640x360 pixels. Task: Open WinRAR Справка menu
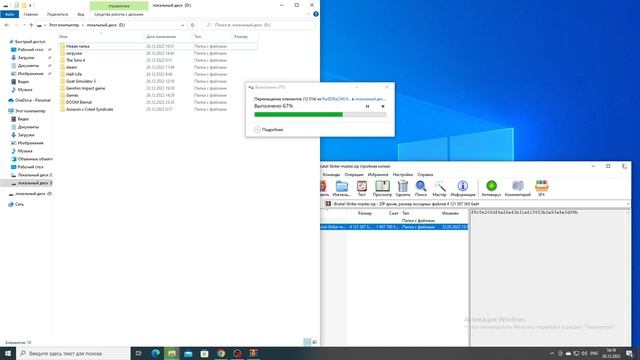click(x=425, y=175)
